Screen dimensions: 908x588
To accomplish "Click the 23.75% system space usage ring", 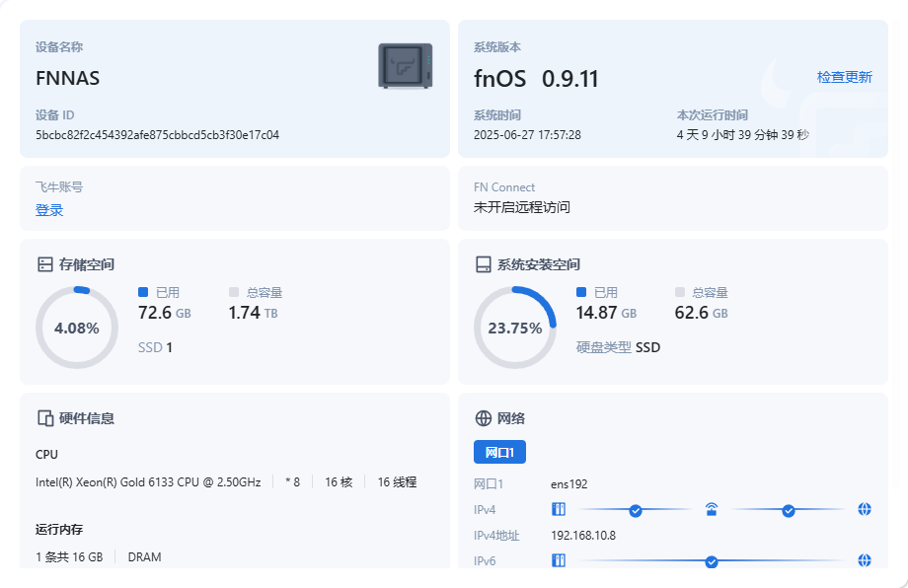I will point(515,328).
